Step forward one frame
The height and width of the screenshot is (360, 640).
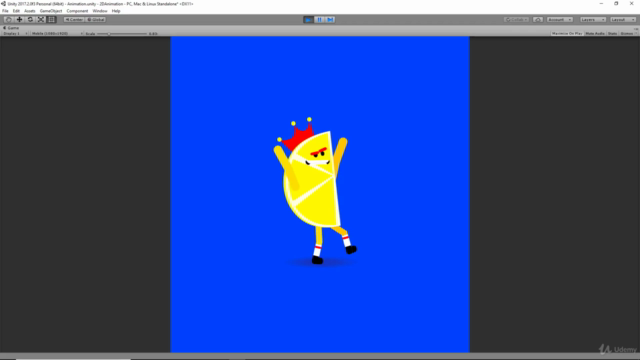(x=330, y=20)
